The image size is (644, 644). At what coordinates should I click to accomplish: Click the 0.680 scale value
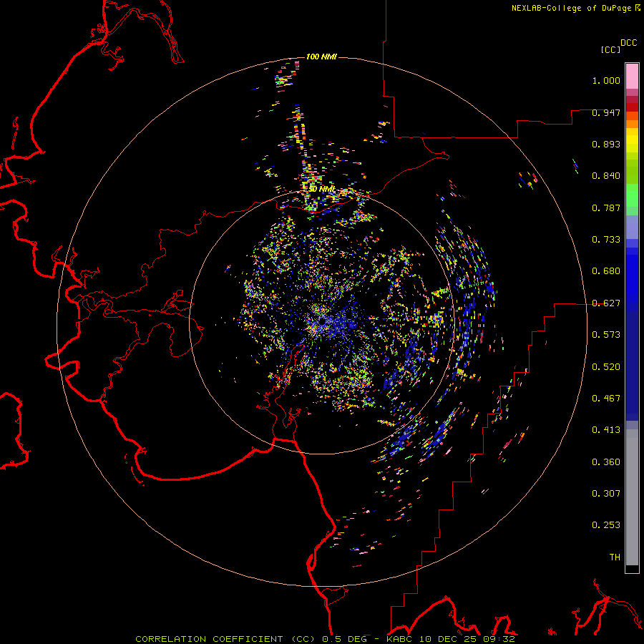[606, 271]
